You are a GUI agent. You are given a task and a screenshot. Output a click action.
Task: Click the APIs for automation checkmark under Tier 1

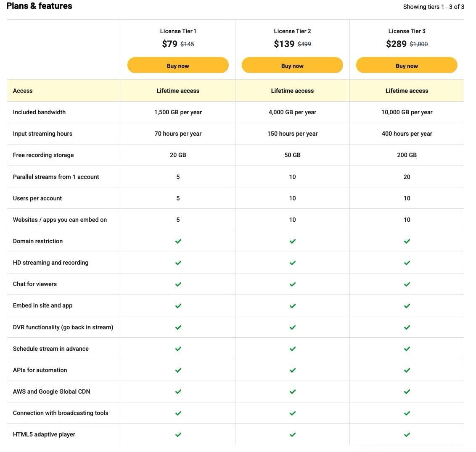pyautogui.click(x=178, y=370)
